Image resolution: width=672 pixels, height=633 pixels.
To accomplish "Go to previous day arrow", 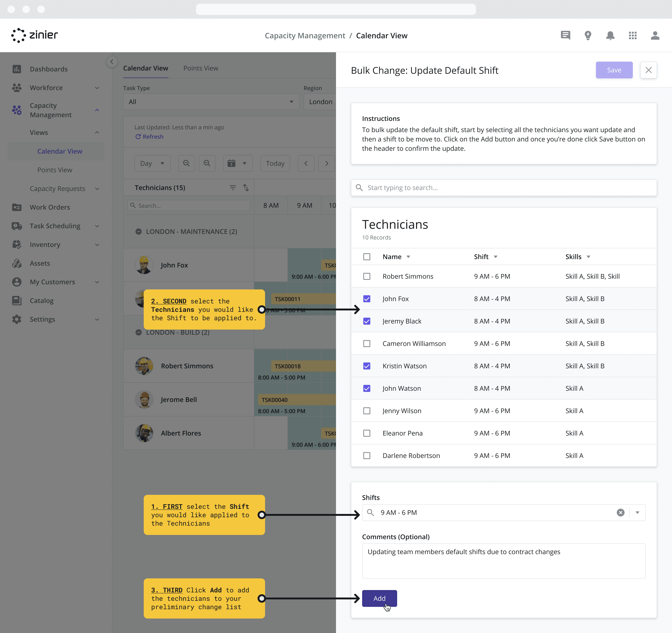I will (x=306, y=163).
